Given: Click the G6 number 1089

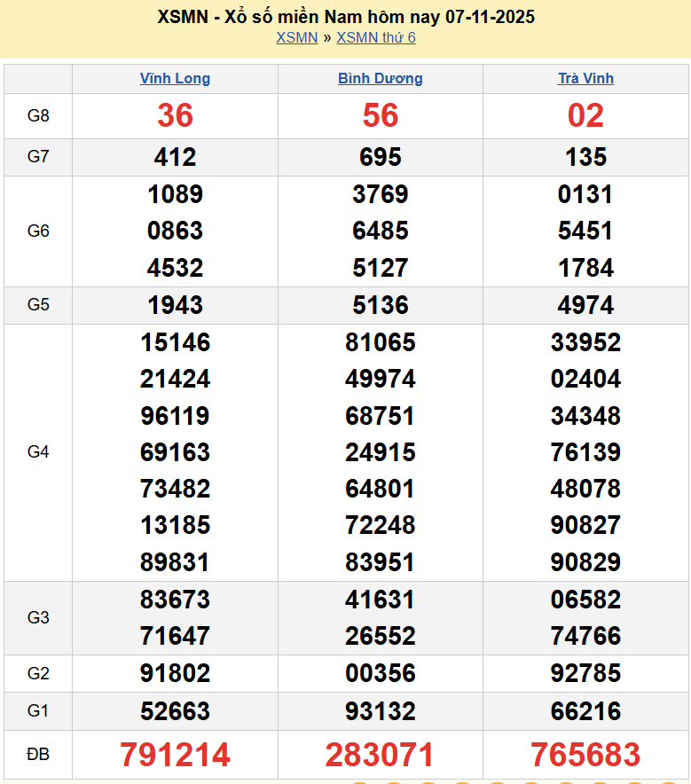Looking at the screenshot, I should coord(175,194).
